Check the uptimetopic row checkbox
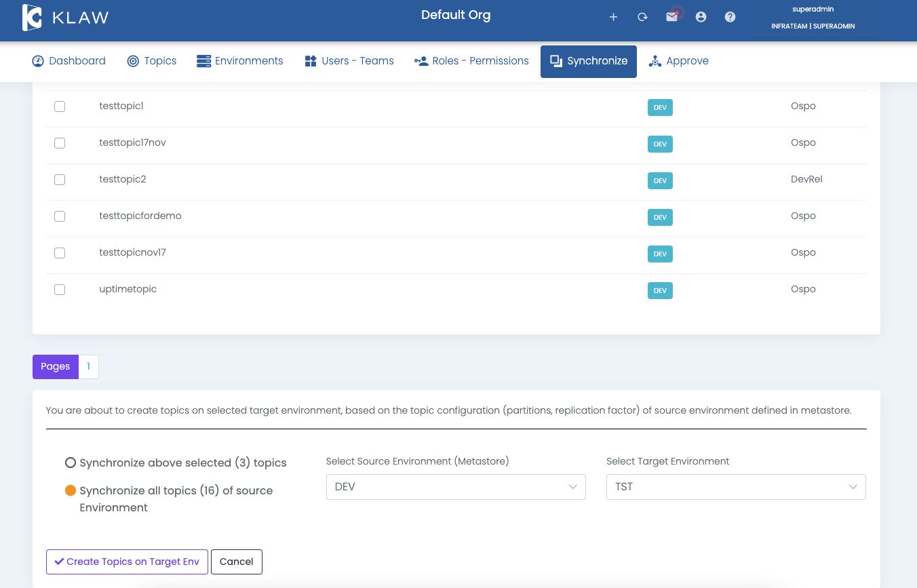Image resolution: width=917 pixels, height=588 pixels. click(60, 290)
